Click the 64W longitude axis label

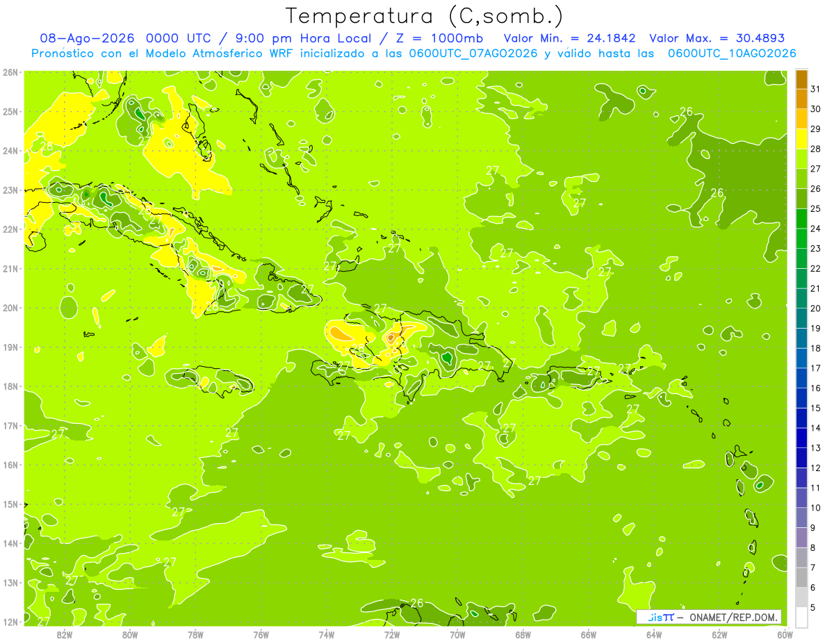[x=654, y=634]
